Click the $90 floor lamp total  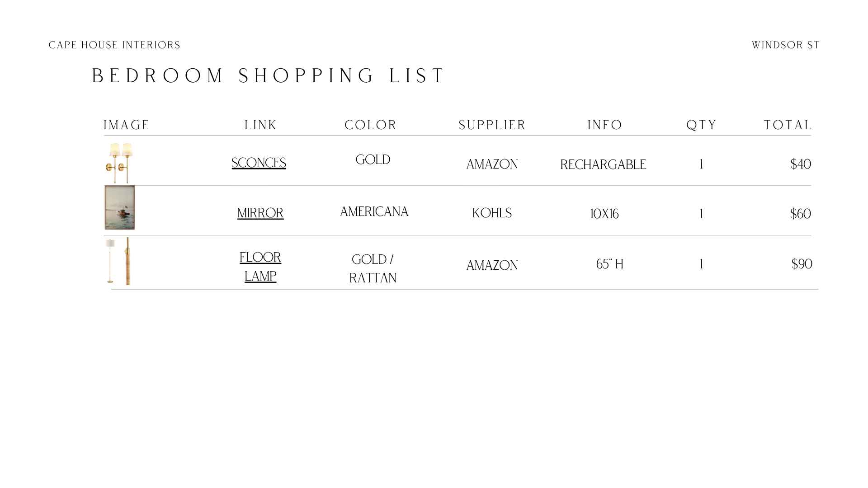[802, 264]
